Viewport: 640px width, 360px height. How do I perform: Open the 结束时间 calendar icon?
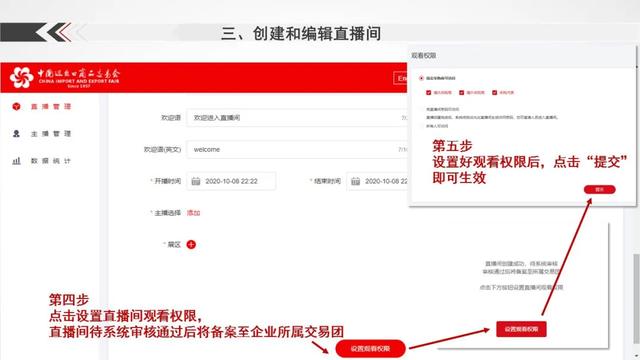356,181
